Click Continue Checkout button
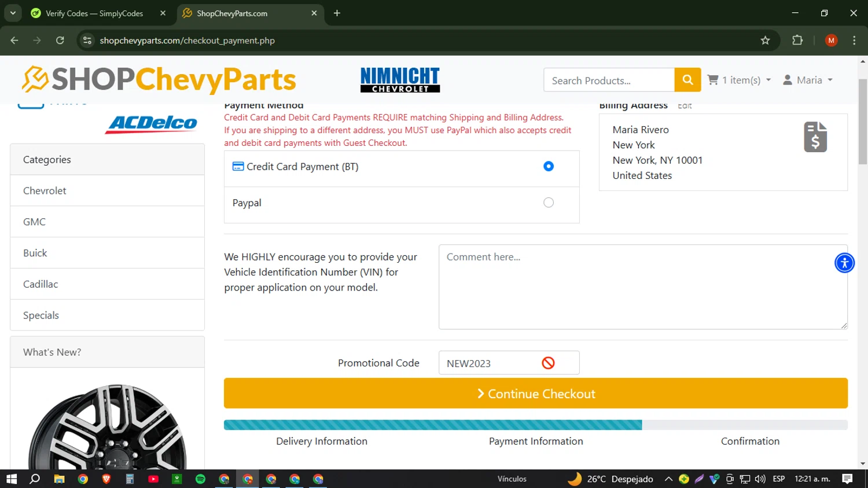 point(536,394)
